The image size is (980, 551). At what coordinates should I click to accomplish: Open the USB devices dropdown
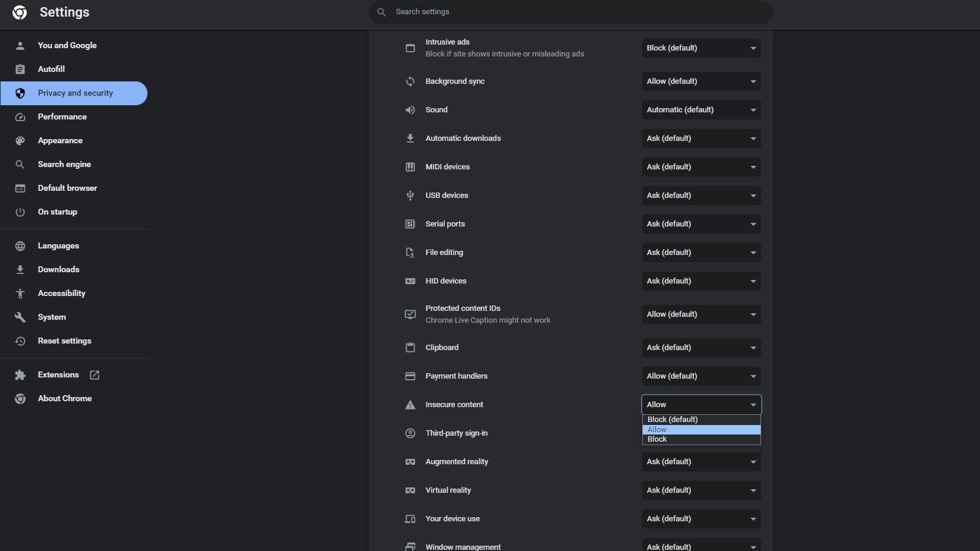(701, 196)
